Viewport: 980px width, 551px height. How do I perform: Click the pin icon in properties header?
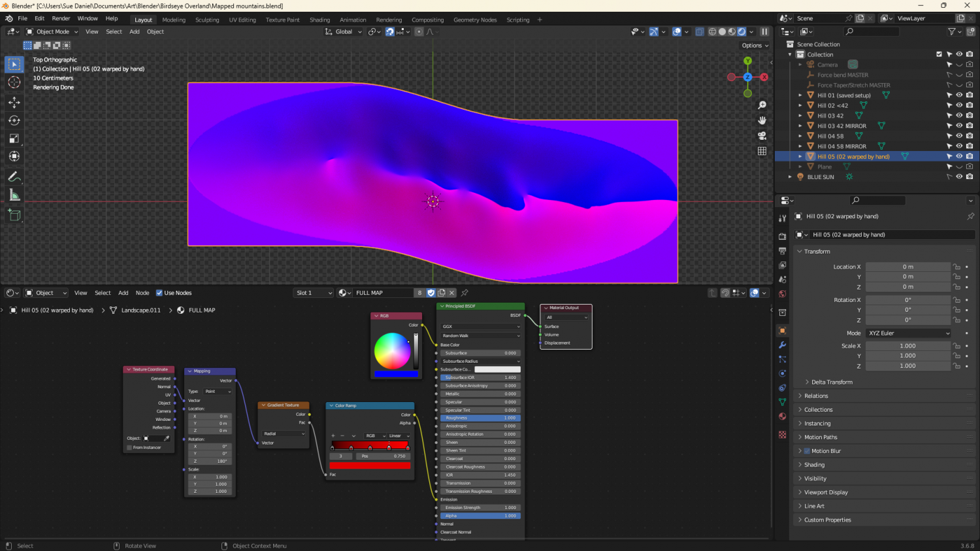coord(970,216)
